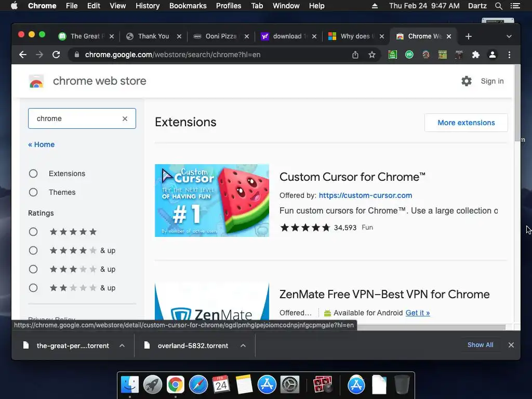This screenshot has height=399, width=532.
Task: Click the Spotlight search icon in menu bar
Action: pos(498,6)
